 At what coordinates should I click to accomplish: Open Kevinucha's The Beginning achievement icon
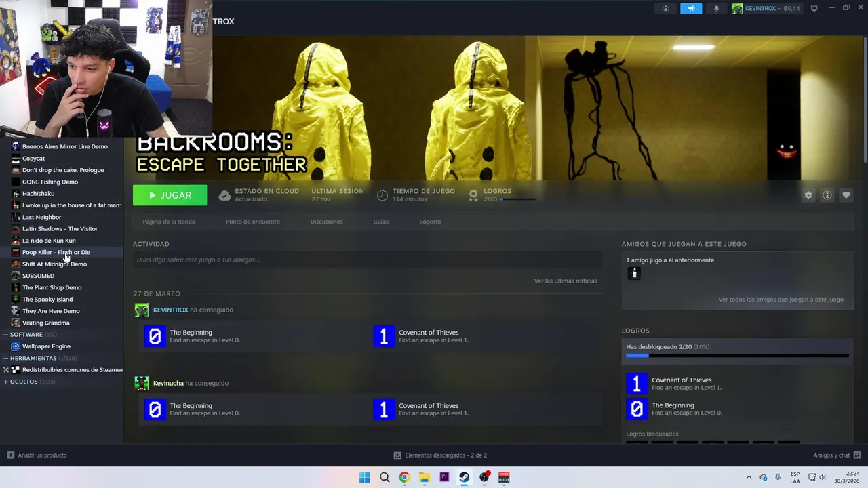[155, 409]
